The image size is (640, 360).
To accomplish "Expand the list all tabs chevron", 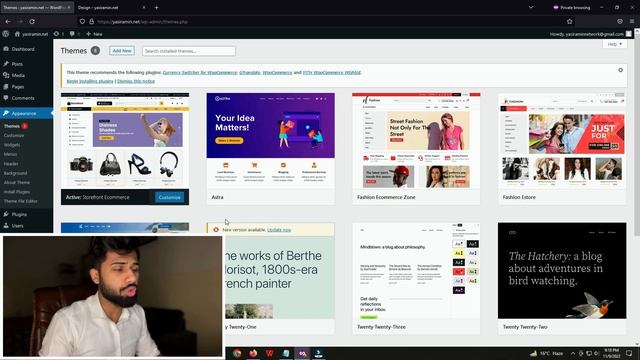I will coord(531,7).
